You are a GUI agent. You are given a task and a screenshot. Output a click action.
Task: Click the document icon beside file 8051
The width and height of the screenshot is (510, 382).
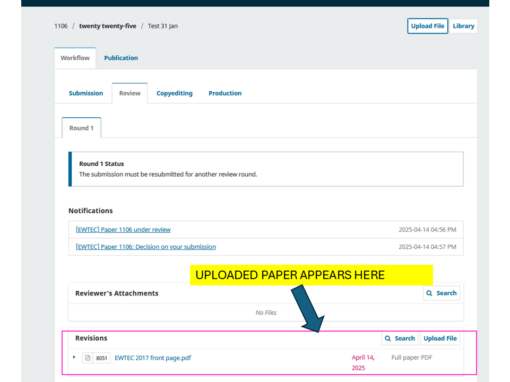click(87, 358)
